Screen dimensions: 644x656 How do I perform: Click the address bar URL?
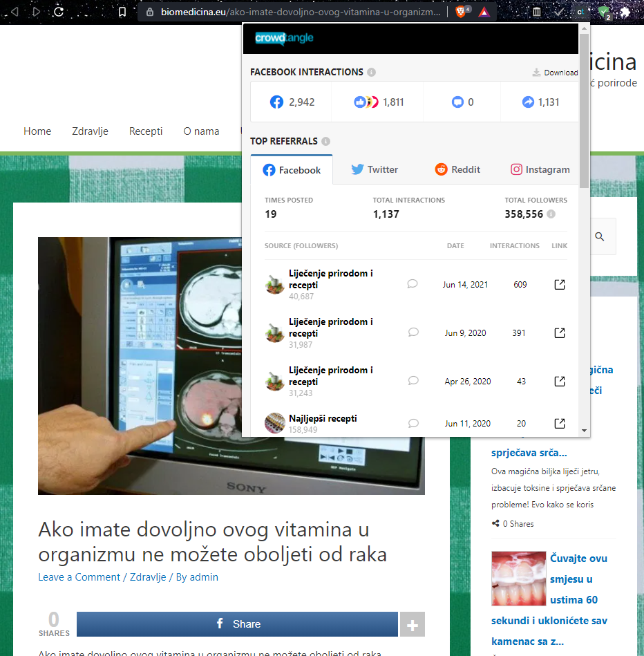click(x=301, y=12)
